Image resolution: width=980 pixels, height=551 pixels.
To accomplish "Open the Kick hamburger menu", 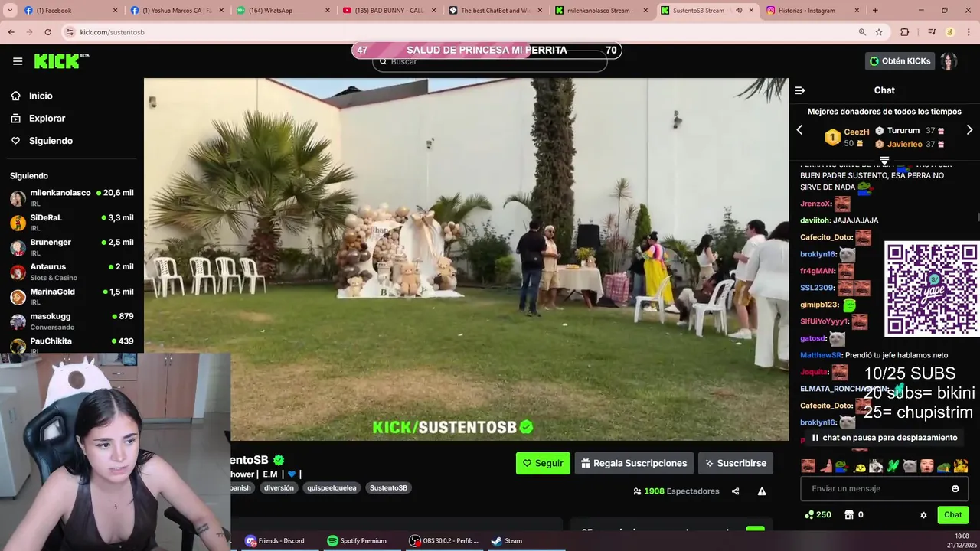I will 17,61.
